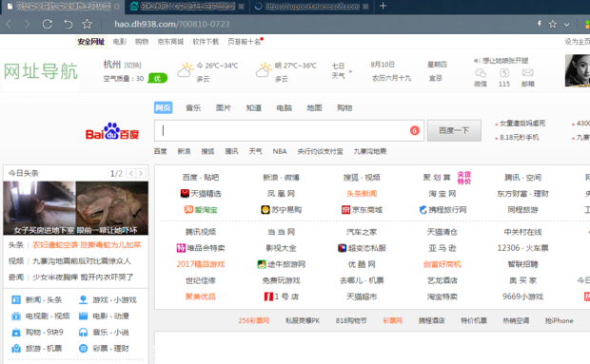Open new tab with plus button
The width and height of the screenshot is (590, 364).
[383, 6]
